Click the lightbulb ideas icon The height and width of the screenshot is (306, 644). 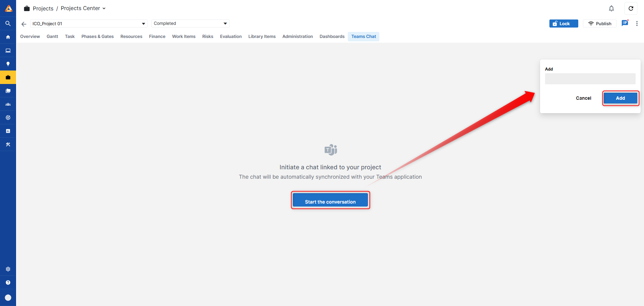(x=8, y=64)
